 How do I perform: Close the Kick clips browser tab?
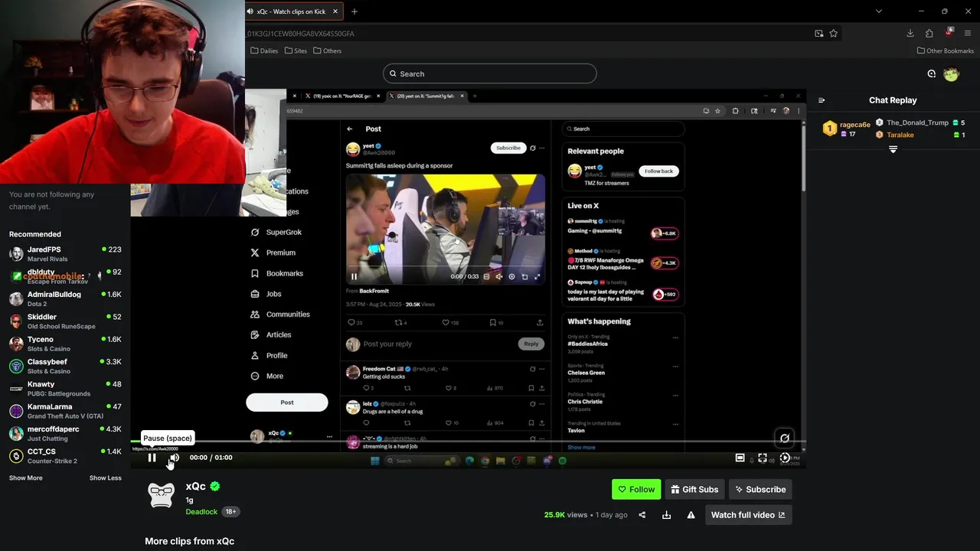pyautogui.click(x=334, y=11)
